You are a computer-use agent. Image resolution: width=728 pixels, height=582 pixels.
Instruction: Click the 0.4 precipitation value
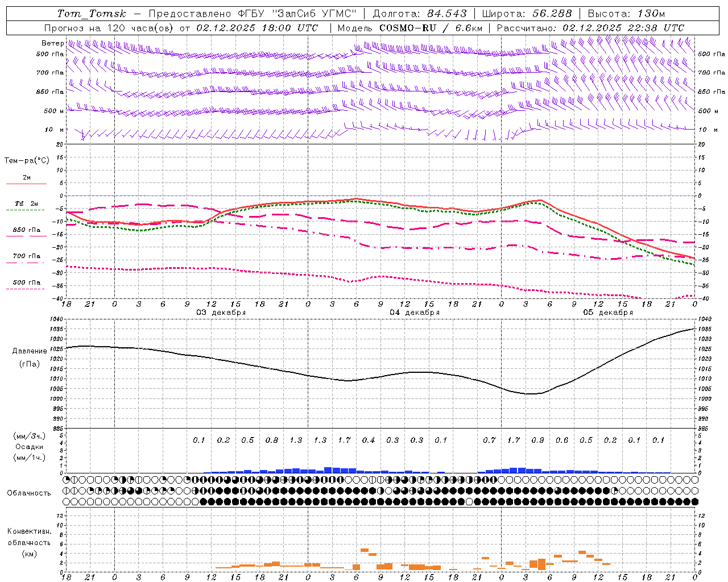click(369, 440)
